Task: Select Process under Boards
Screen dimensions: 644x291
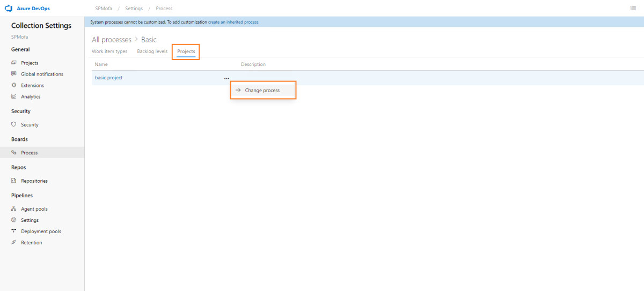Action: [x=29, y=153]
